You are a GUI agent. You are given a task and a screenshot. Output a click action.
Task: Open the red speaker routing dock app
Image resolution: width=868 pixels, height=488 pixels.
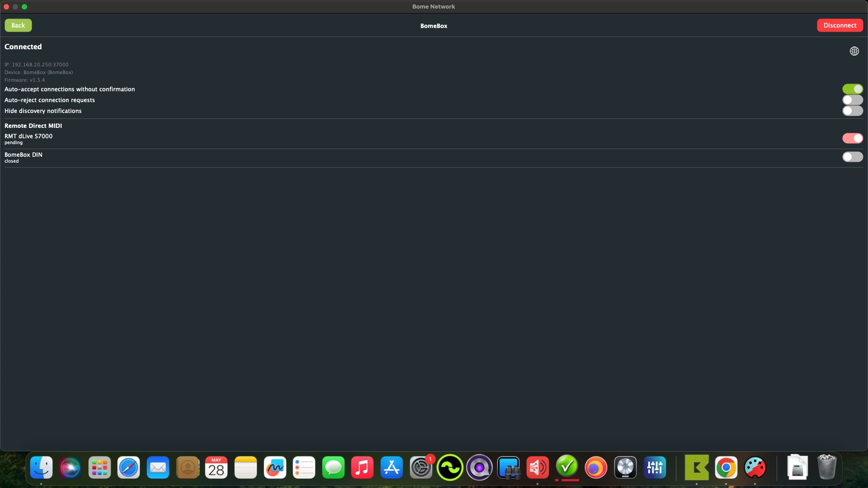[x=538, y=467]
